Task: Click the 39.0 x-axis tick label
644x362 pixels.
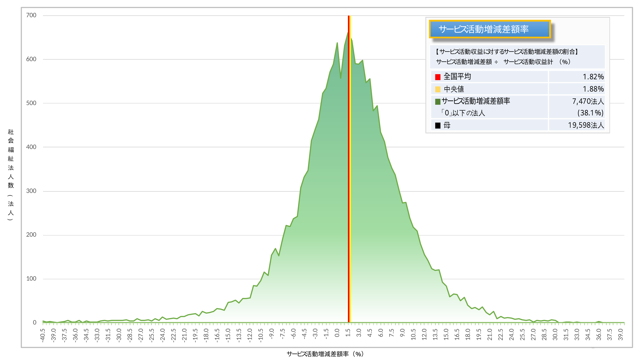Action: (x=620, y=334)
